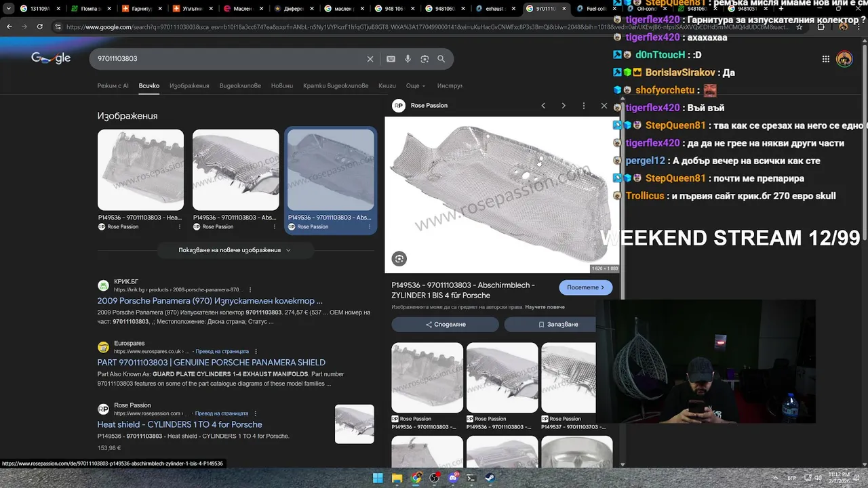Open the Научете повече link
868x488 pixels.
[x=545, y=307]
